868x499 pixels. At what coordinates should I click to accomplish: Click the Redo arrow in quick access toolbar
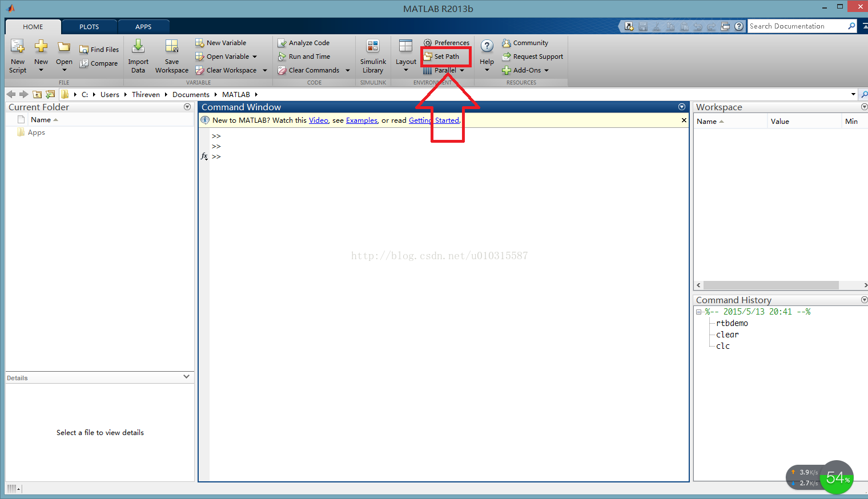[x=712, y=26]
